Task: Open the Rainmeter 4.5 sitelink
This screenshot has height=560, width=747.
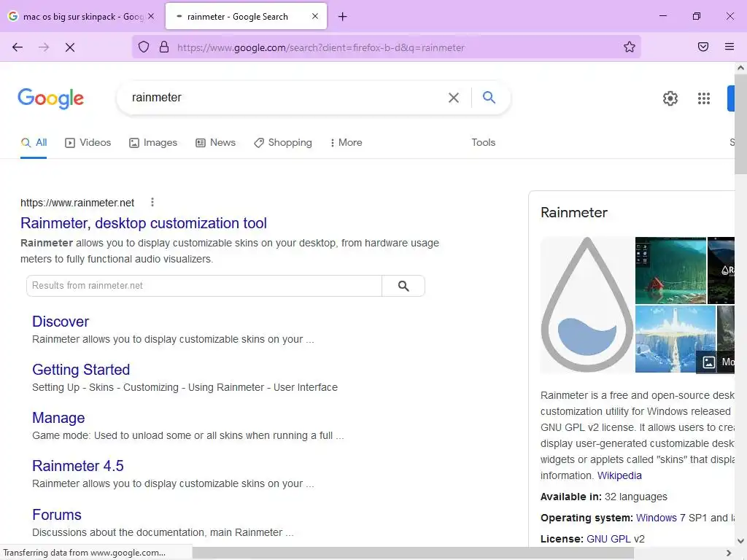Action: click(x=78, y=466)
